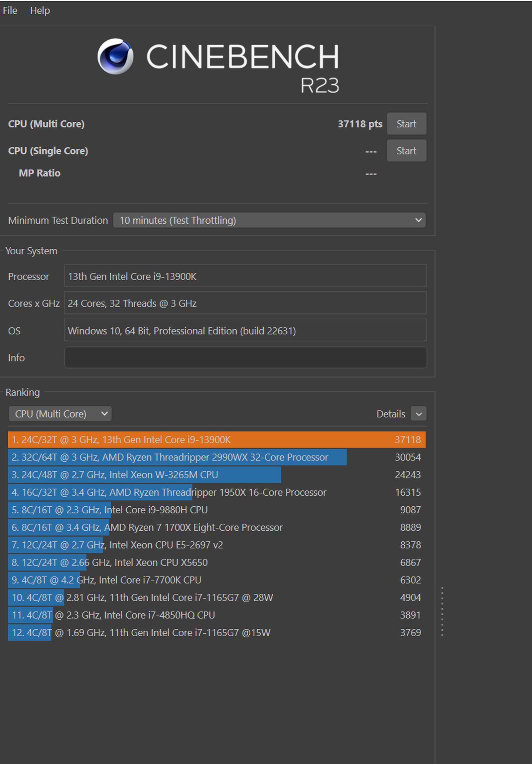Click the CPU (Single Core) label
This screenshot has width=532, height=764.
tap(48, 151)
